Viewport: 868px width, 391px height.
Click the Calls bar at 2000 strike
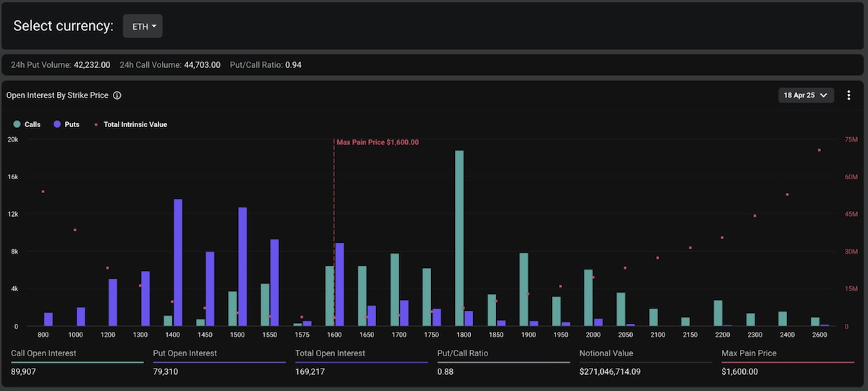(588, 297)
